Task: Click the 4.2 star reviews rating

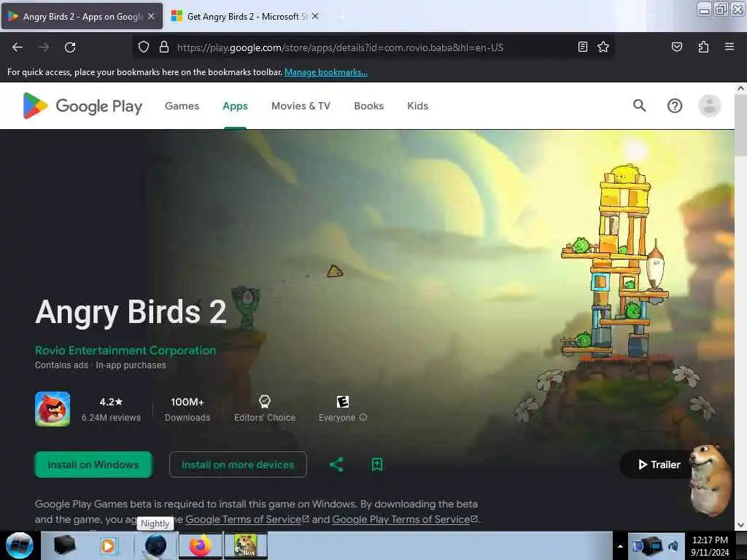Action: pos(111,409)
